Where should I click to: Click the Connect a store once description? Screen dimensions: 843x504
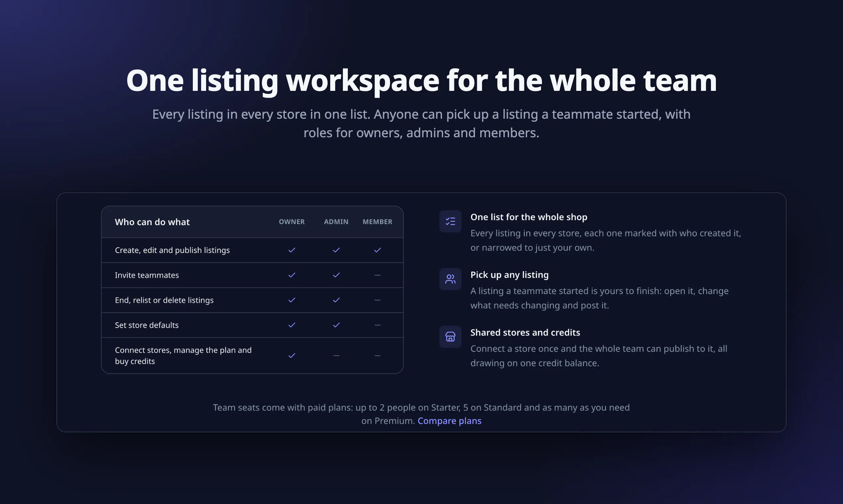[x=599, y=356]
